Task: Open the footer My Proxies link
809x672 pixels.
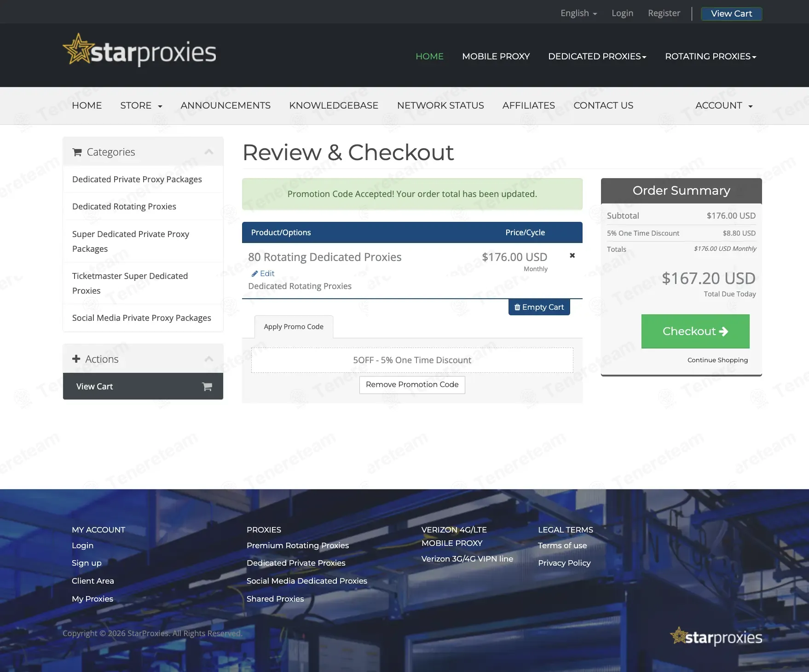Action: click(x=92, y=599)
